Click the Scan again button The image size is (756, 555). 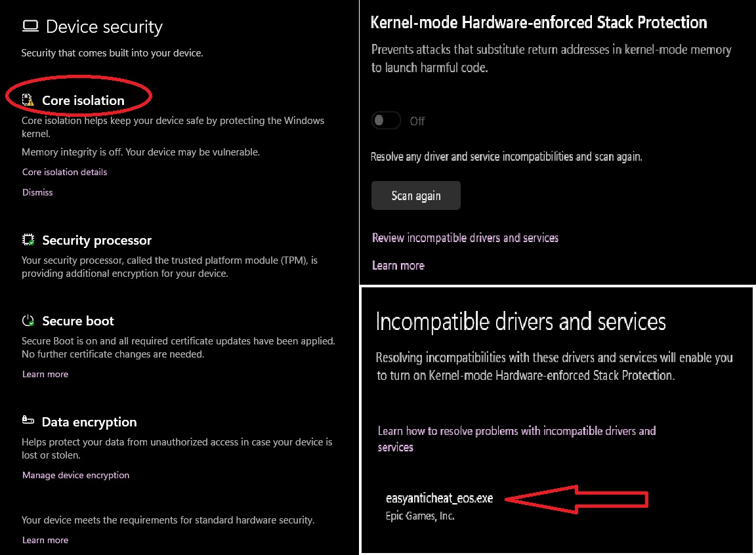(415, 195)
